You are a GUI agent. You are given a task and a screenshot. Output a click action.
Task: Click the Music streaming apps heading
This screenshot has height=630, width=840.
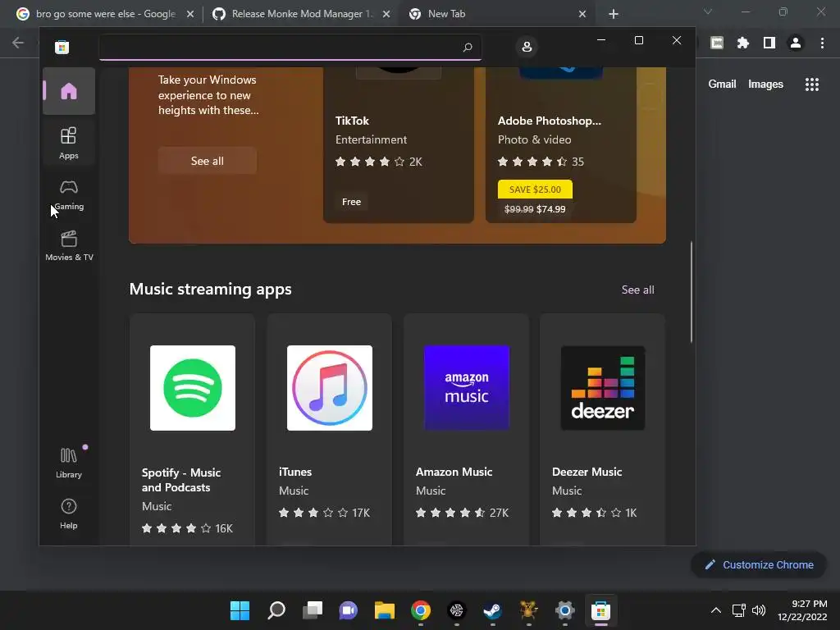pos(211,290)
